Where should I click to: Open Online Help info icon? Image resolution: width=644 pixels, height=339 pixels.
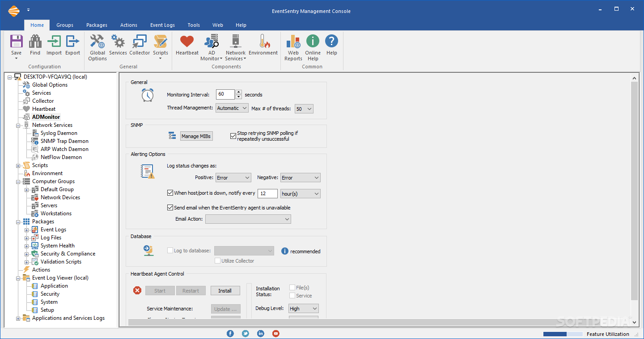[x=313, y=42]
